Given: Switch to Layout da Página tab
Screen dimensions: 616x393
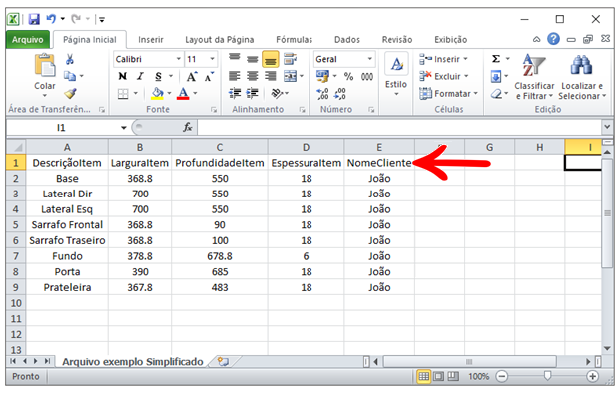Looking at the screenshot, I should (x=220, y=40).
